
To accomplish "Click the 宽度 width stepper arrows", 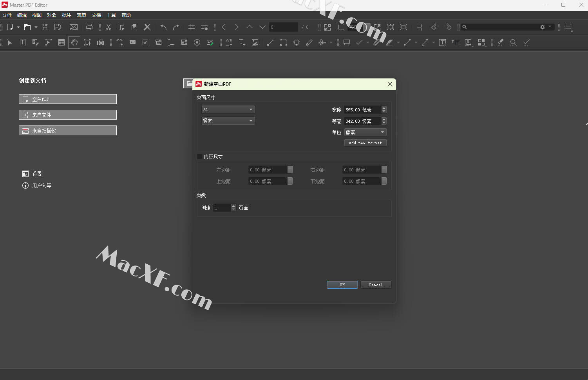I will tap(384, 110).
